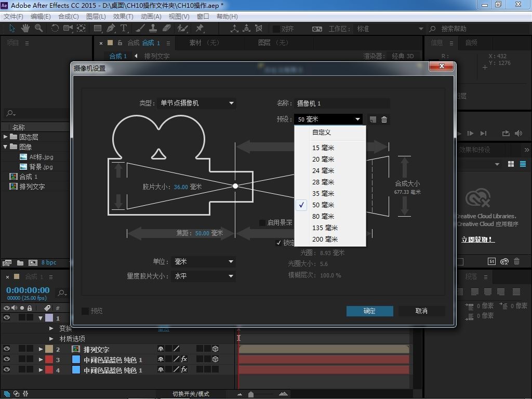This screenshot has height=399, width=532.
Task: Switch libraries panel to list view
Action: point(523,164)
